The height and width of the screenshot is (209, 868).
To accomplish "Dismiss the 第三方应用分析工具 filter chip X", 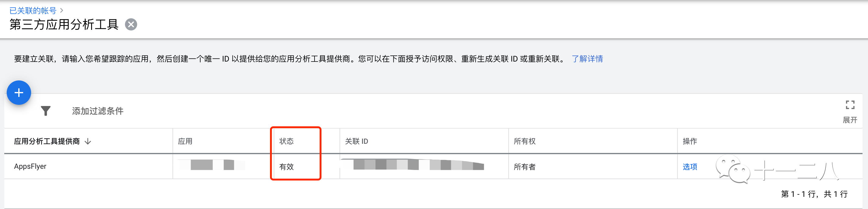I will 131,24.
